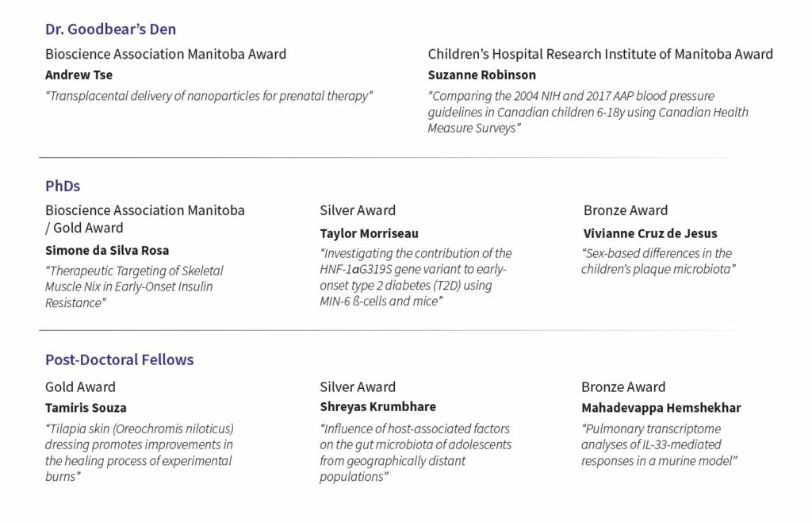Click the gut microbiota of adolescents title
This screenshot has width=812, height=523.
pos(415,452)
